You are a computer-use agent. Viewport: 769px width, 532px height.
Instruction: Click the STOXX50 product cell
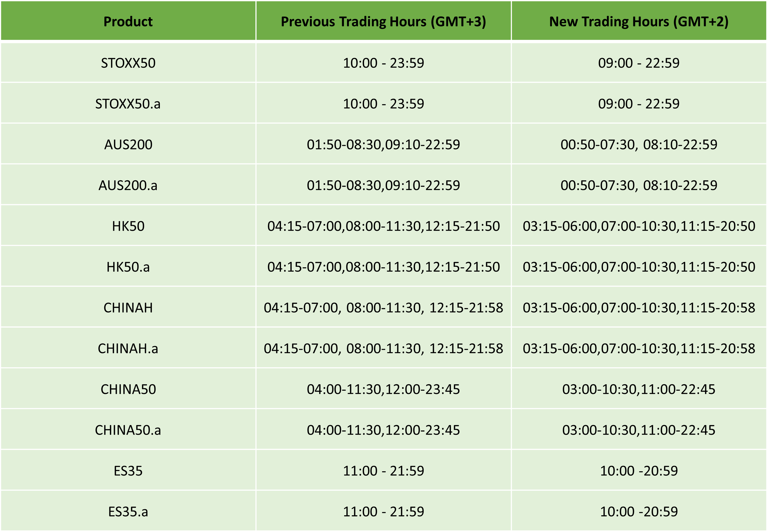[128, 63]
